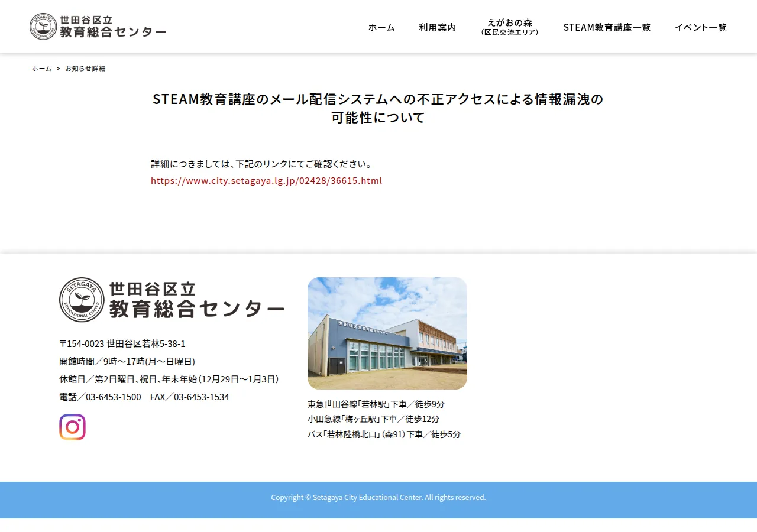The width and height of the screenshot is (757, 532).
Task: Click the access text 小田急線「梅ヶ丘駅」下車
Action: click(374, 419)
